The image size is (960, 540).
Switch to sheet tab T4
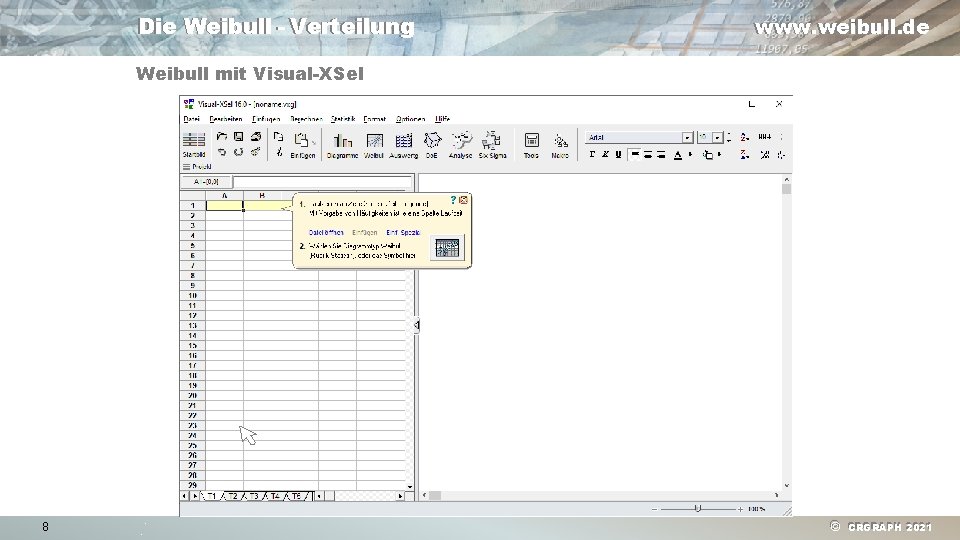coord(276,496)
